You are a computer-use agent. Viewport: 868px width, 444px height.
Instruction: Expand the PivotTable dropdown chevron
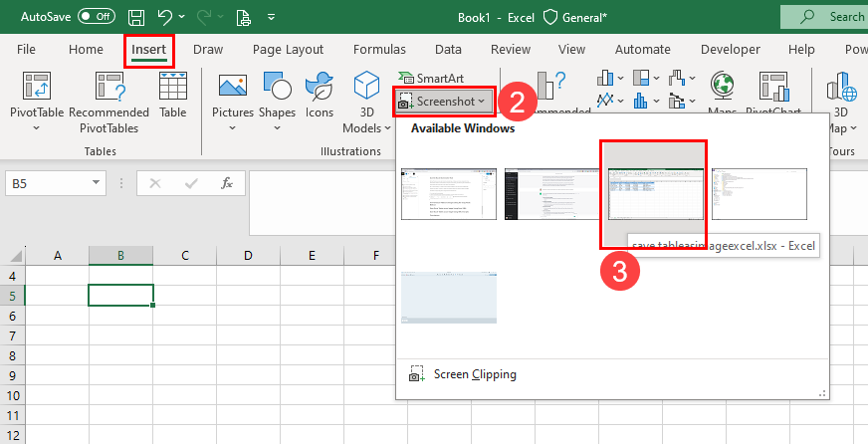[x=37, y=128]
